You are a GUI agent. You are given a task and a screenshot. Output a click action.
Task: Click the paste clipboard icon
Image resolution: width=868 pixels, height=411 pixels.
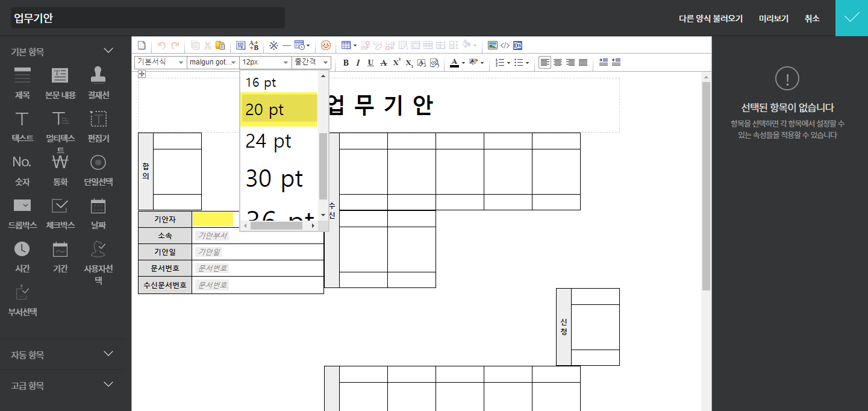pos(220,45)
